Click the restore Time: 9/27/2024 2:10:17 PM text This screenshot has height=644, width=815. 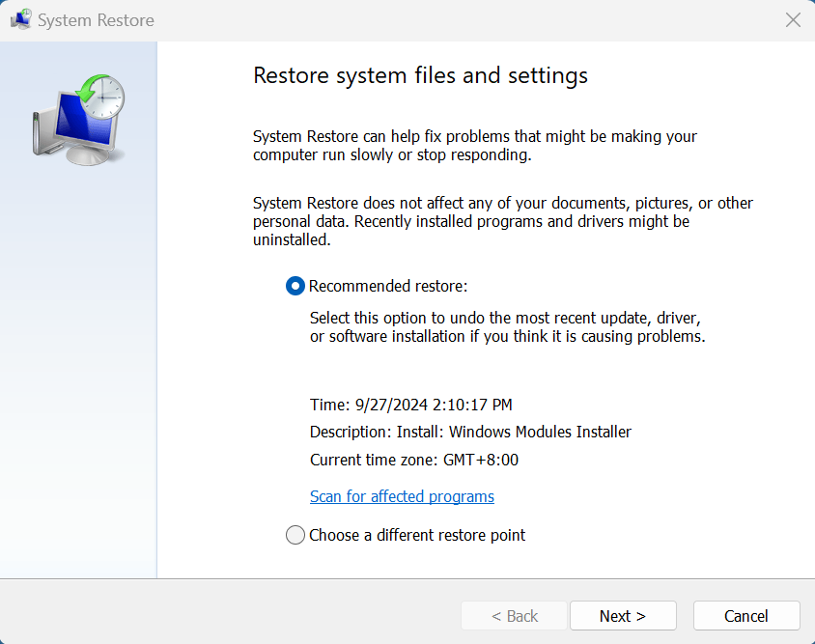click(x=410, y=405)
